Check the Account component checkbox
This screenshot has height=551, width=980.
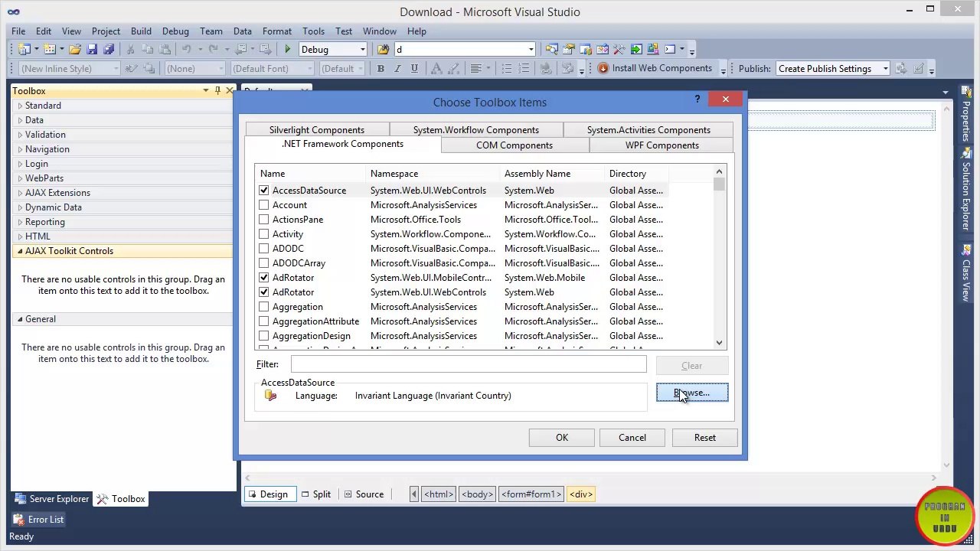pyautogui.click(x=264, y=205)
